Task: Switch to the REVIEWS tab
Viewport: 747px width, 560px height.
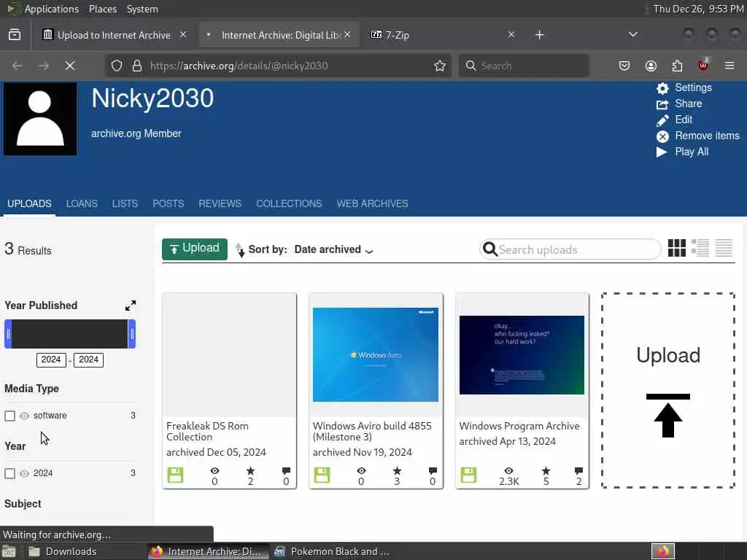Action: (x=220, y=204)
